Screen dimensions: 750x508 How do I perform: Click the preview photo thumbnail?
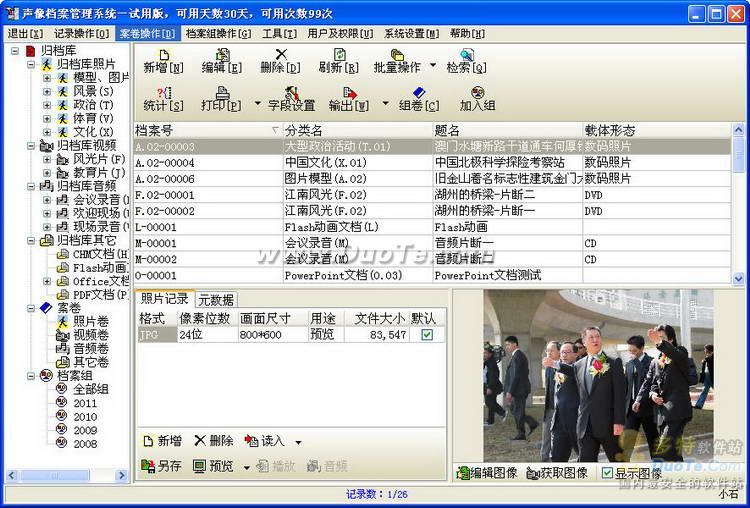pyautogui.click(x=598, y=375)
